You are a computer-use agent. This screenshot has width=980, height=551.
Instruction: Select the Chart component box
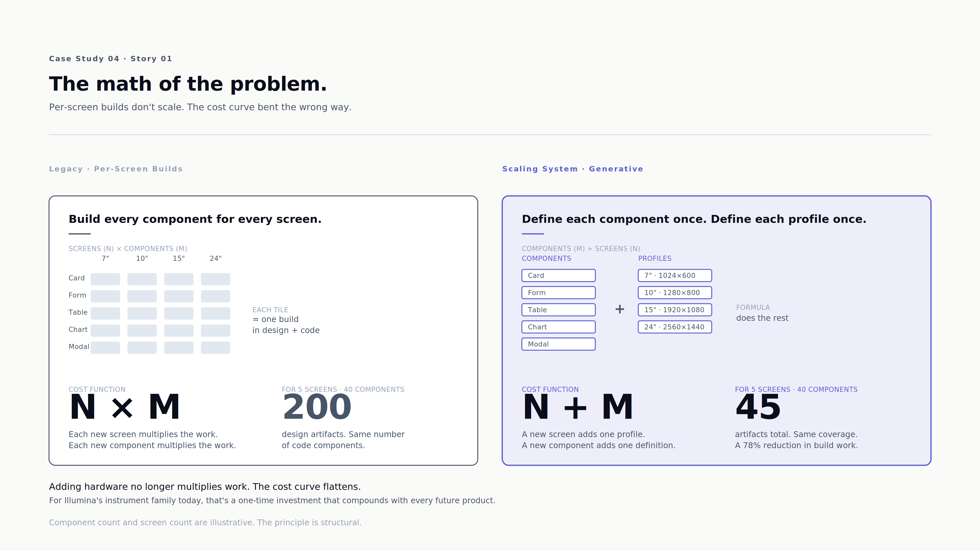click(x=558, y=327)
